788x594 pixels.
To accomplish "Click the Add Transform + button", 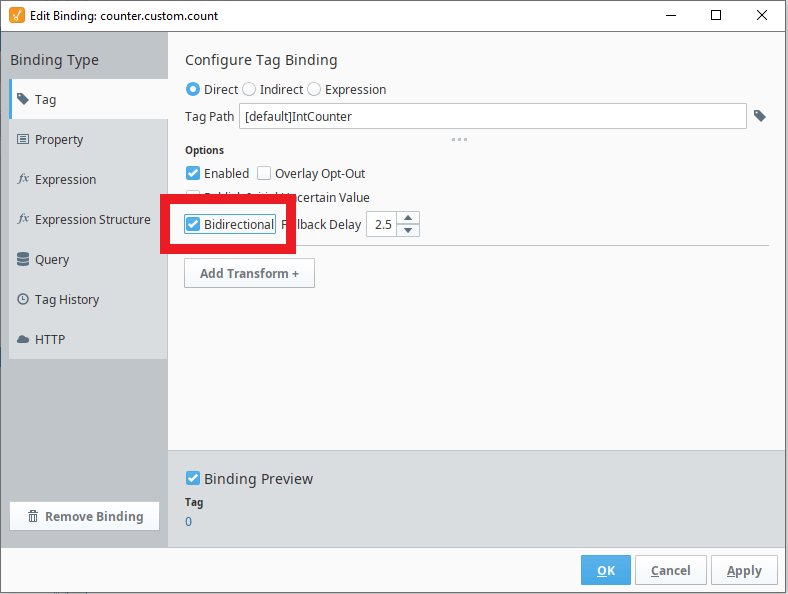I will [249, 273].
